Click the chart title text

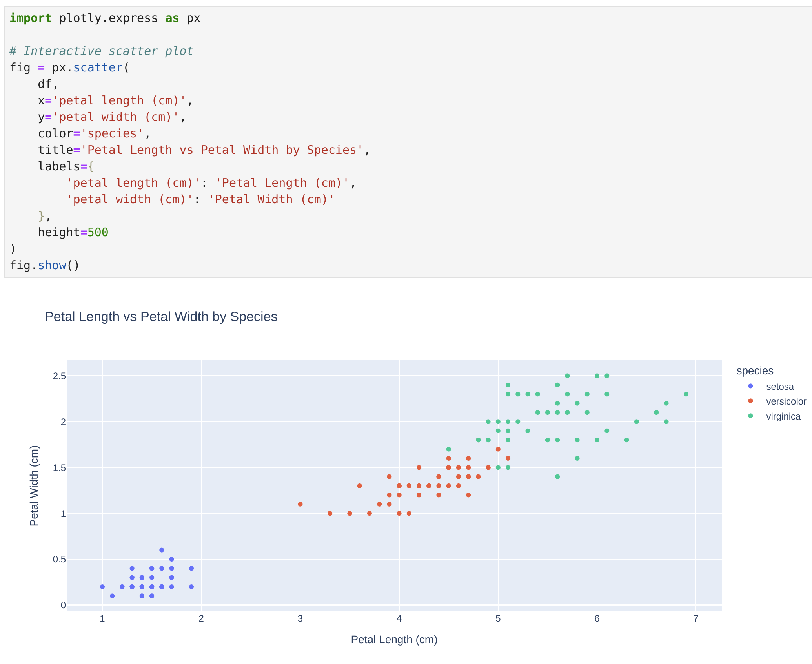[161, 317]
